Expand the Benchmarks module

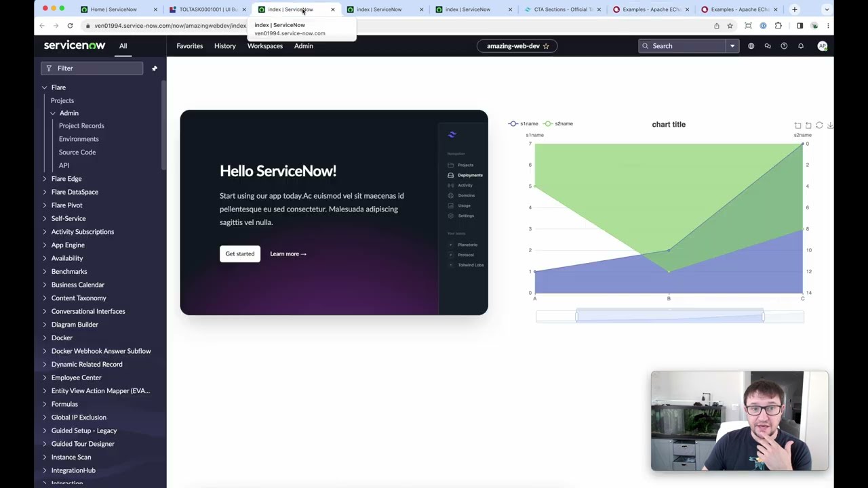(44, 271)
